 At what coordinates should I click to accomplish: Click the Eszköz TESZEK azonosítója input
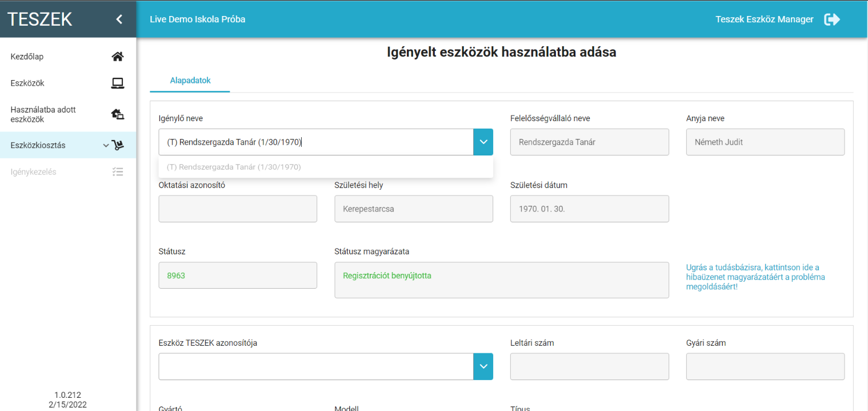tap(316, 366)
